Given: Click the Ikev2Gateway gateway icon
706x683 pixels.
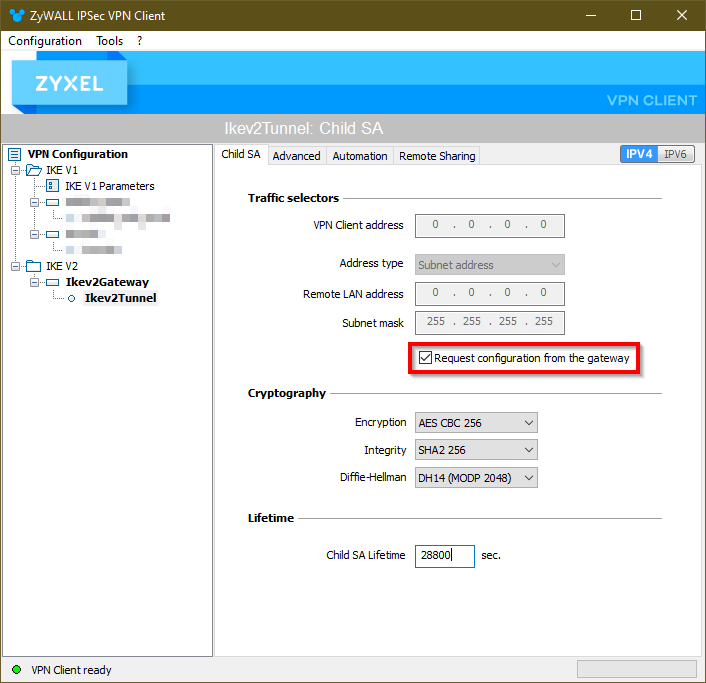Looking at the screenshot, I should [x=52, y=282].
